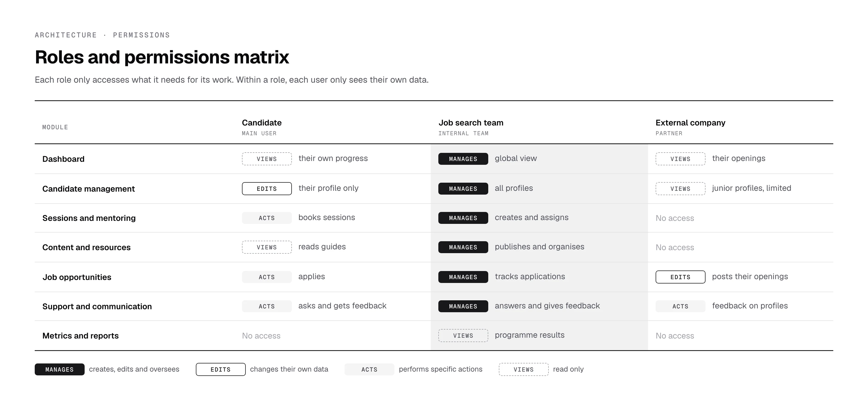Viewport: 868px width, 406px height.
Task: Click MANAGES badge beside 'global view'
Action: coord(463,159)
